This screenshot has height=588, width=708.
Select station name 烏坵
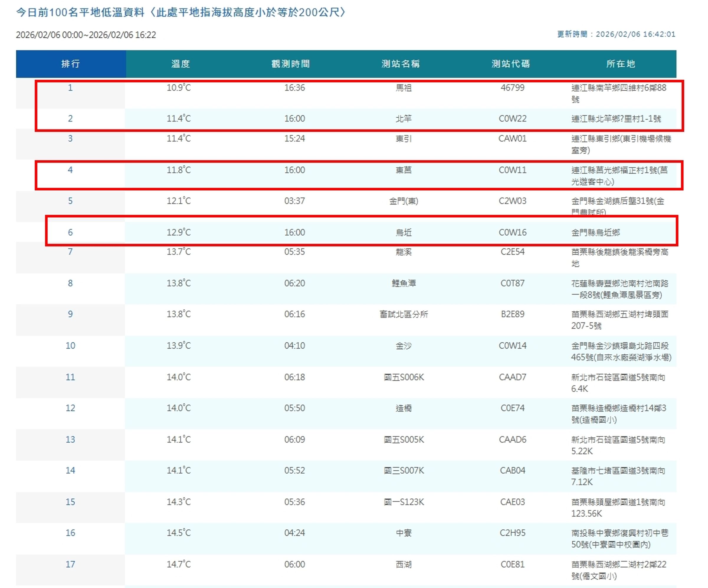[x=404, y=232]
